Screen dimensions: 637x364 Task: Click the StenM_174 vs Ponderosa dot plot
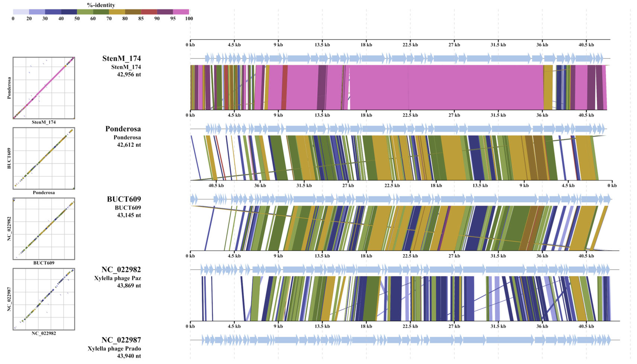[44, 88]
